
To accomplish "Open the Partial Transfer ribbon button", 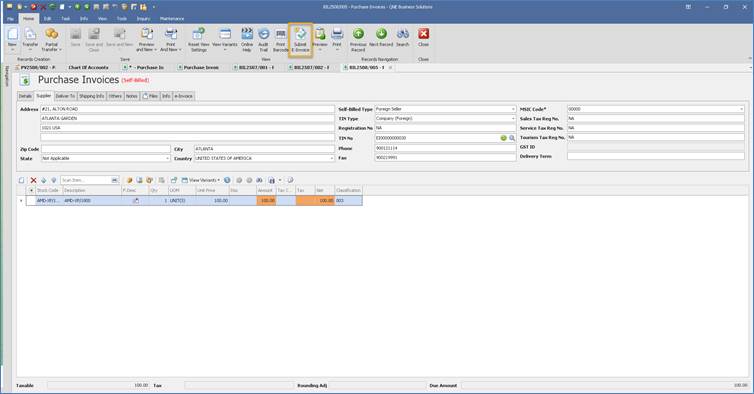I will 51,38.
